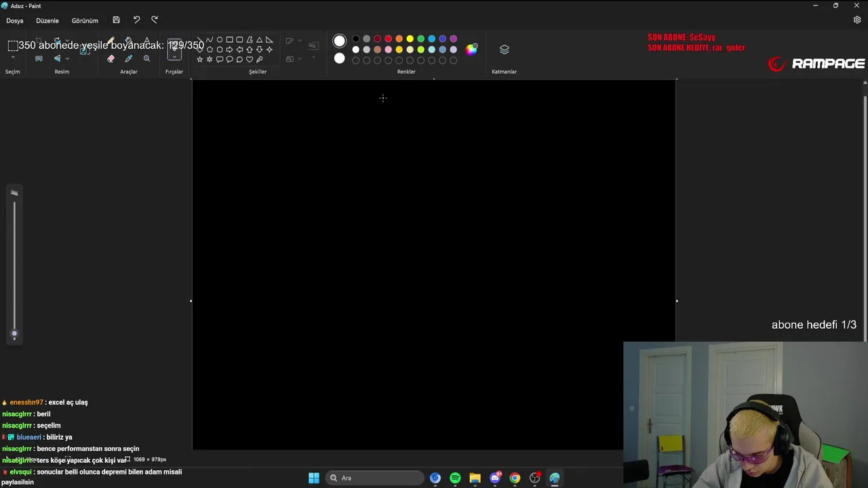Remove background from image
This screenshot has height=488, width=868.
(x=39, y=58)
